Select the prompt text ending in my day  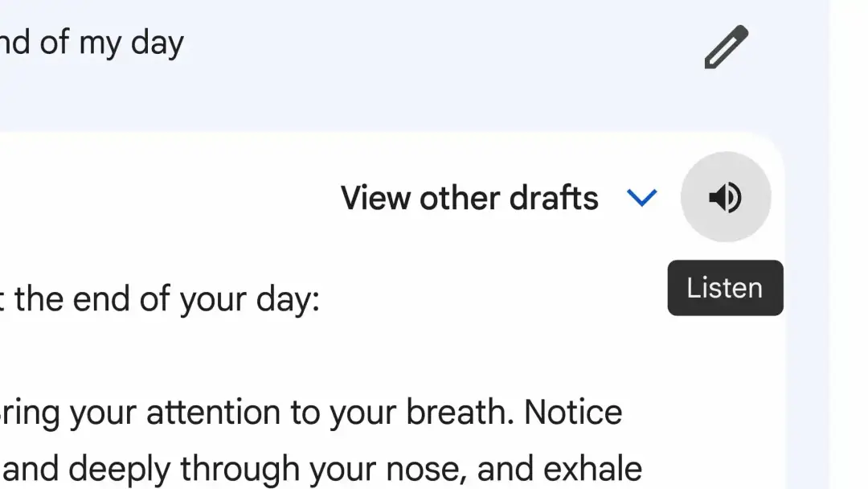click(92, 43)
